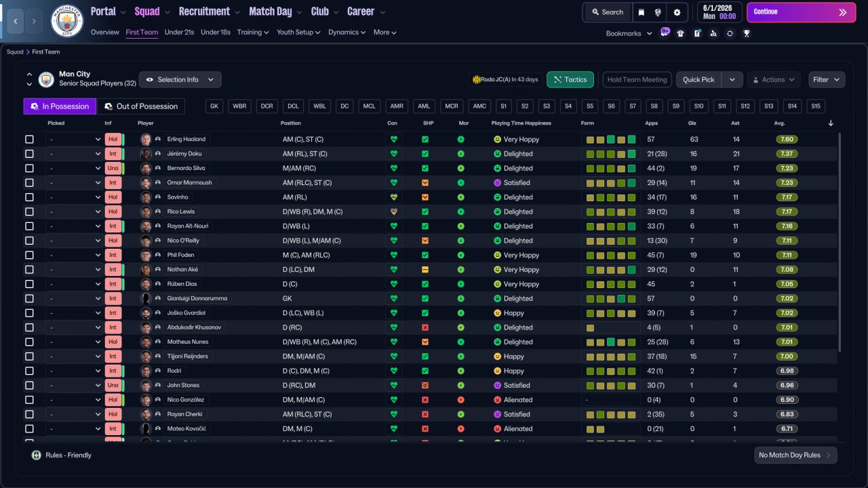
Task: Switch to Out of Possession view
Action: [141, 106]
